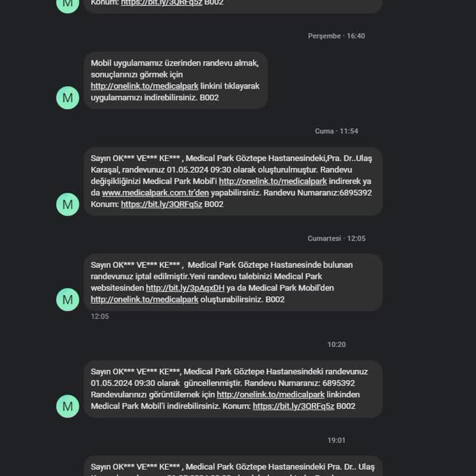Open the onelink link in the güncellenmiştir message
476x476 pixels.
[x=270, y=395]
